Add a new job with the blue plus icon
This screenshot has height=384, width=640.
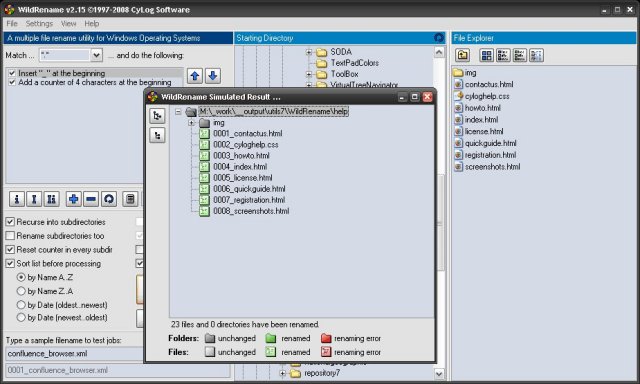pyautogui.click(x=73, y=199)
